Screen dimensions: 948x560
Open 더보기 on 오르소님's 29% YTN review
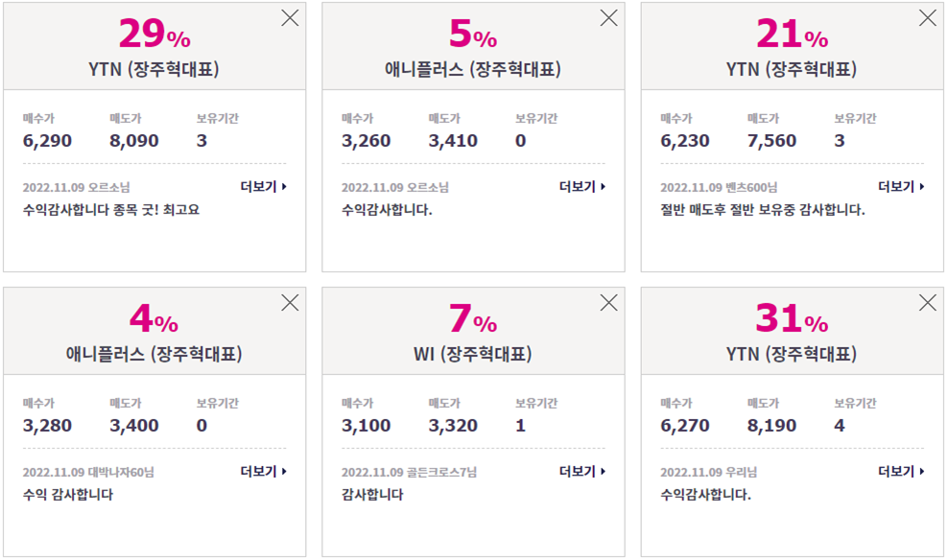click(264, 187)
